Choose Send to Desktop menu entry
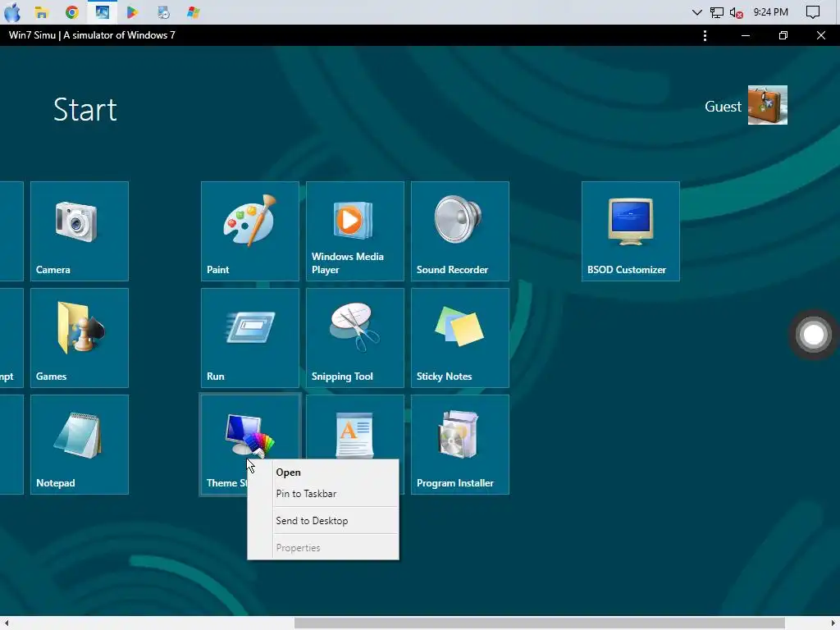Image resolution: width=840 pixels, height=630 pixels. tap(323, 520)
